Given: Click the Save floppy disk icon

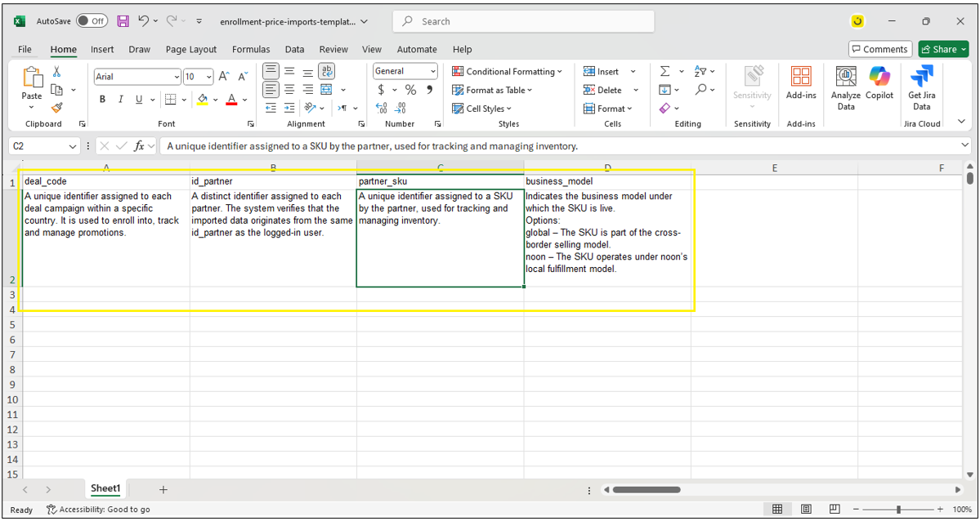Looking at the screenshot, I should click(123, 21).
